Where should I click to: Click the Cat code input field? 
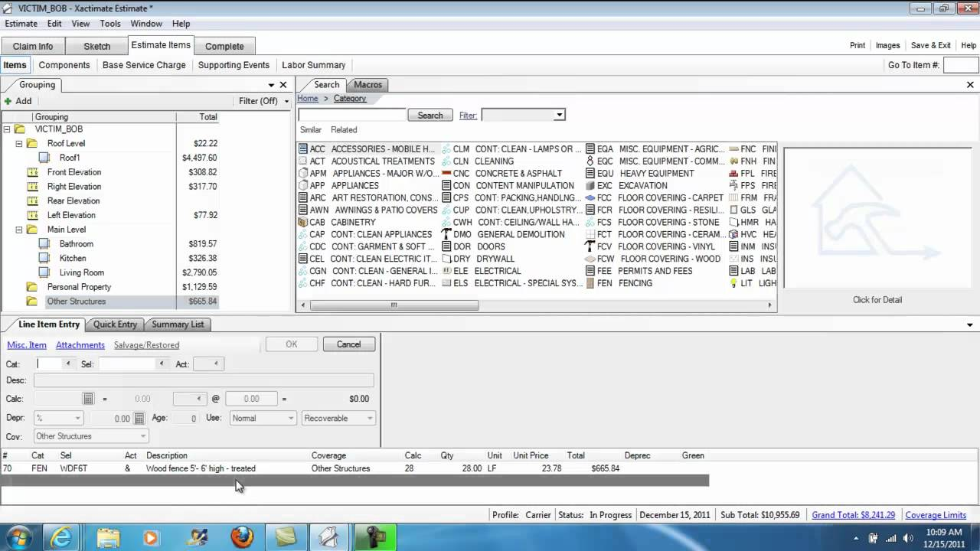[50, 364]
